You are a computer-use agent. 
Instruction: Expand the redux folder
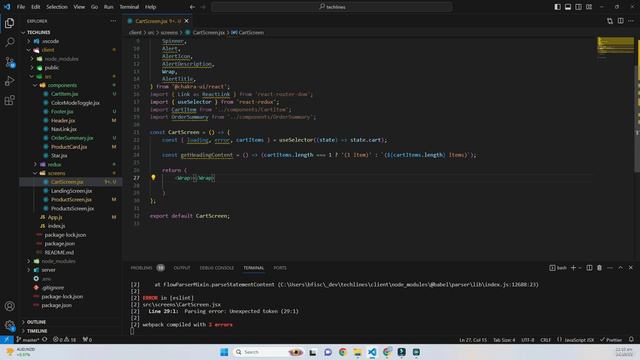[x=54, y=164]
